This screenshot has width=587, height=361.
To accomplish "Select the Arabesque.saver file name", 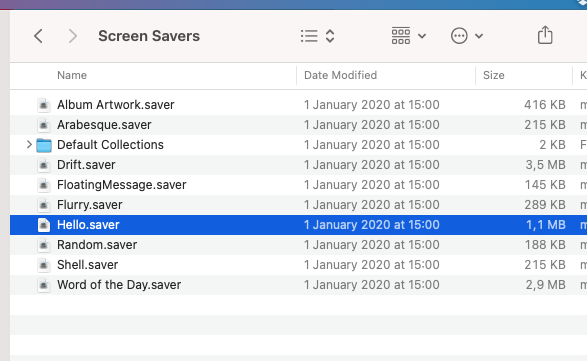I will click(x=104, y=125).
